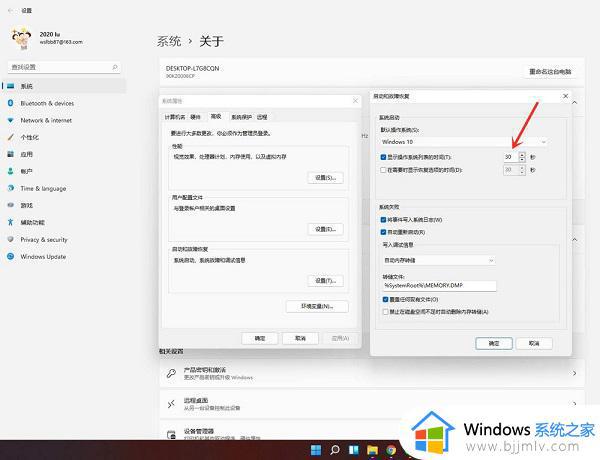Click the 查找设置 search field
600x460 pixels.
[64, 67]
